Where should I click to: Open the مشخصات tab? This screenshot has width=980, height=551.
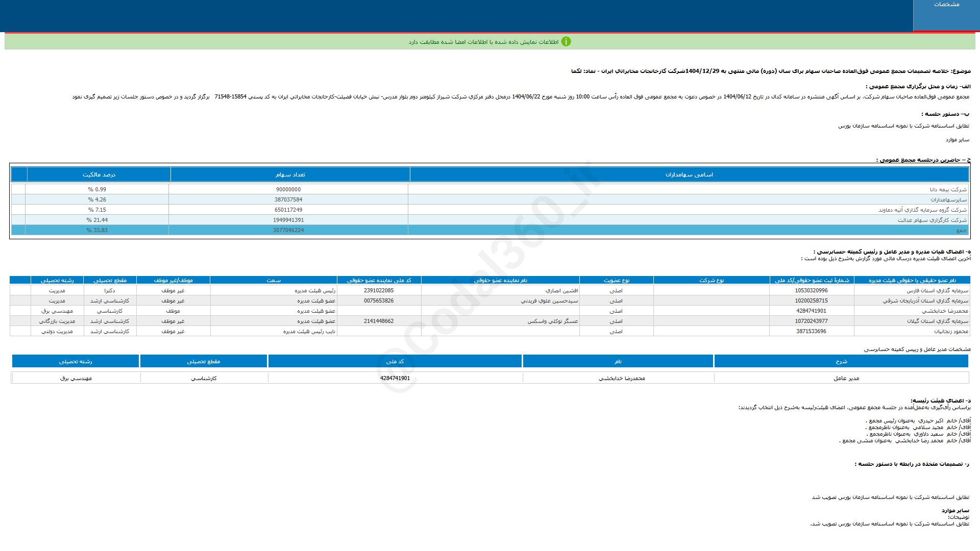946,5
